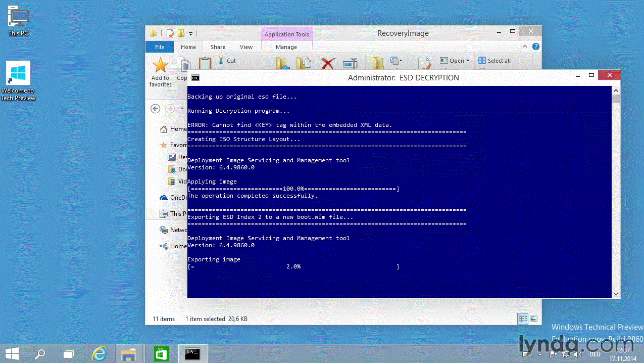Click the '11 items' status bar text
Image resolution: width=644 pixels, height=363 pixels.
tap(164, 319)
